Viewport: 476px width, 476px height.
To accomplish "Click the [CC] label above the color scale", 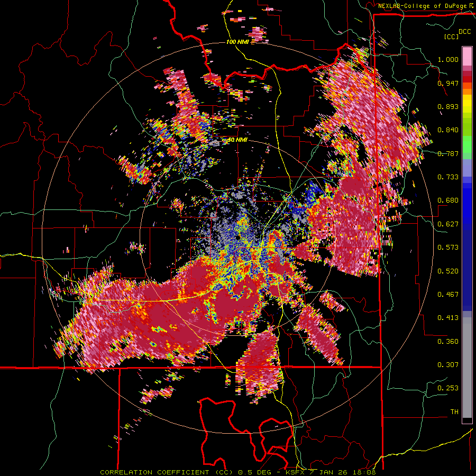I will pos(451,36).
